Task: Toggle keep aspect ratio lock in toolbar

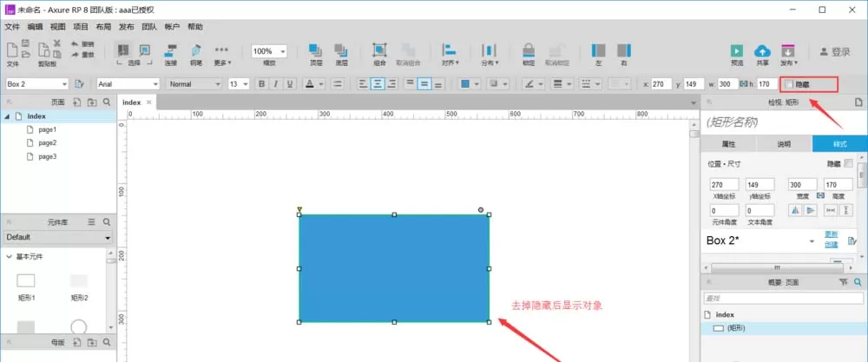Action: [x=743, y=84]
